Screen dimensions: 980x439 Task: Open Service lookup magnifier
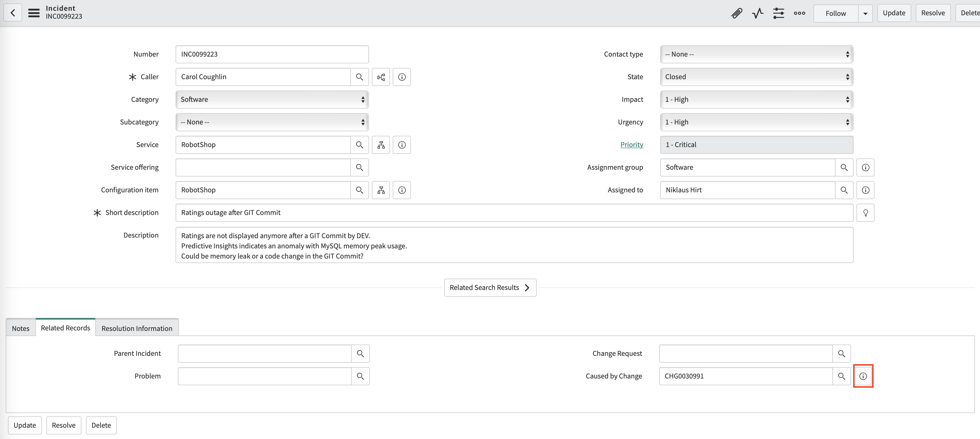[359, 145]
